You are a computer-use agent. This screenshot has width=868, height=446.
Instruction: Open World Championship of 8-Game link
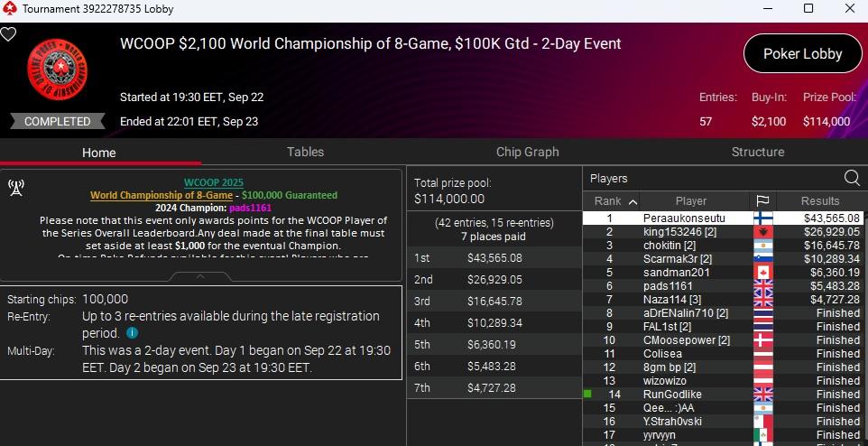click(161, 195)
